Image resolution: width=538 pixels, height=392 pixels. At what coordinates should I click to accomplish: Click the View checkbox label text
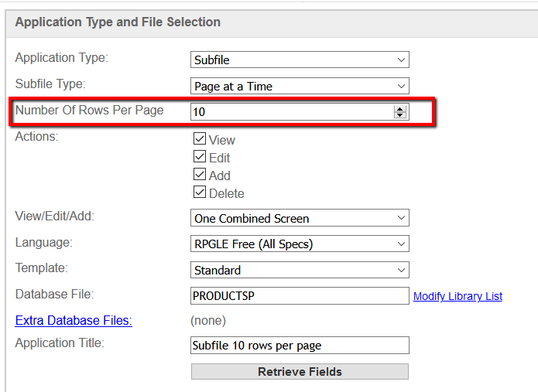pos(222,140)
